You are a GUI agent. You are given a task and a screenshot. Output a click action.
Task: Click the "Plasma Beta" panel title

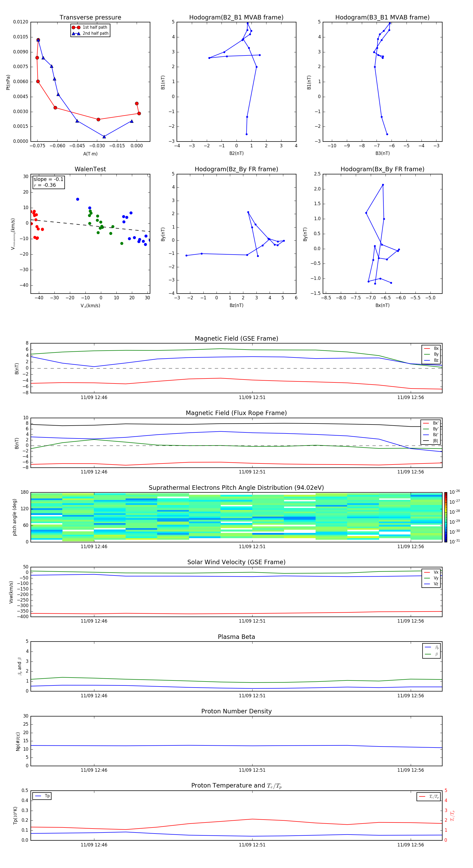[x=236, y=637]
